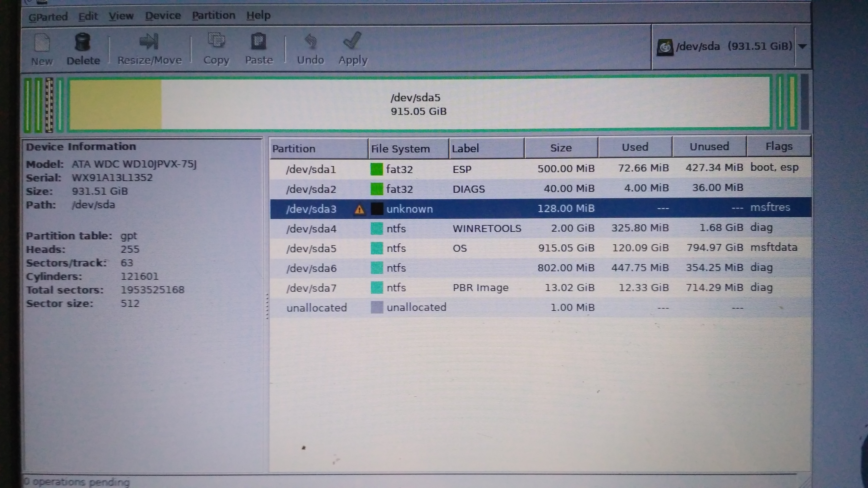Click the Serial value WX91A13L1352

112,177
